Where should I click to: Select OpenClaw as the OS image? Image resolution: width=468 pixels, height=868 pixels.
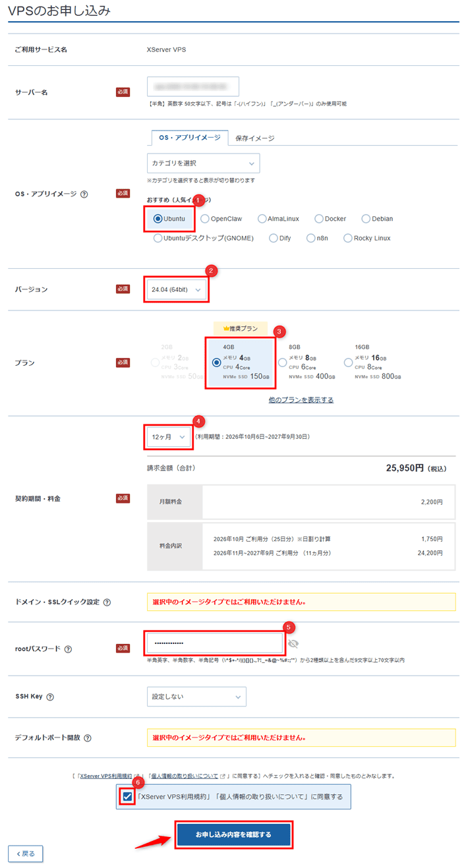pyautogui.click(x=205, y=219)
